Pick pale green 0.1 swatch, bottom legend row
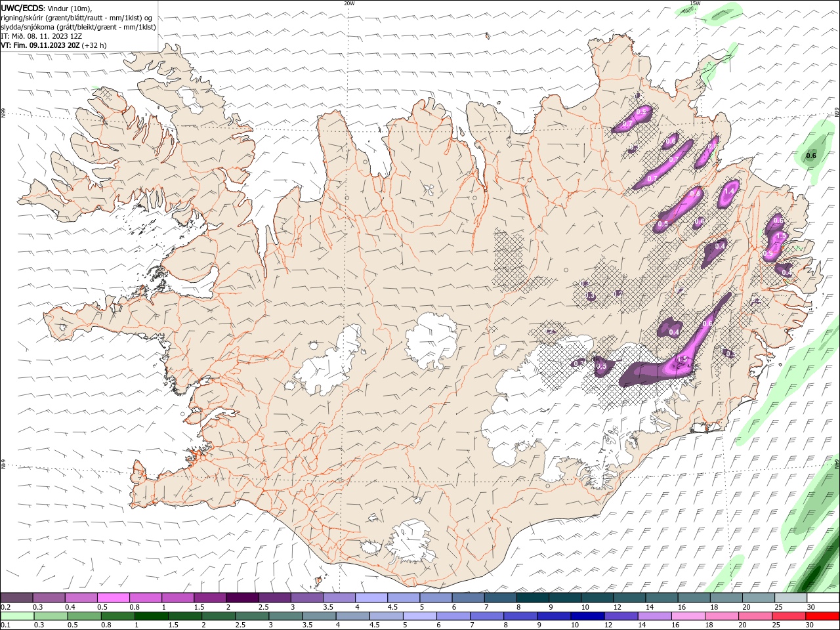Screen dimensions: 840x630 (17, 616)
